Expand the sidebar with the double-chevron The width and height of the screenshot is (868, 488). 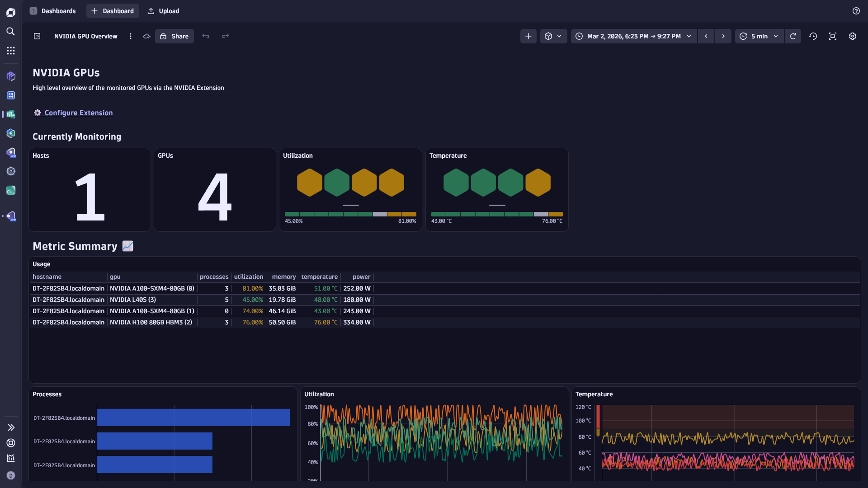(x=10, y=427)
